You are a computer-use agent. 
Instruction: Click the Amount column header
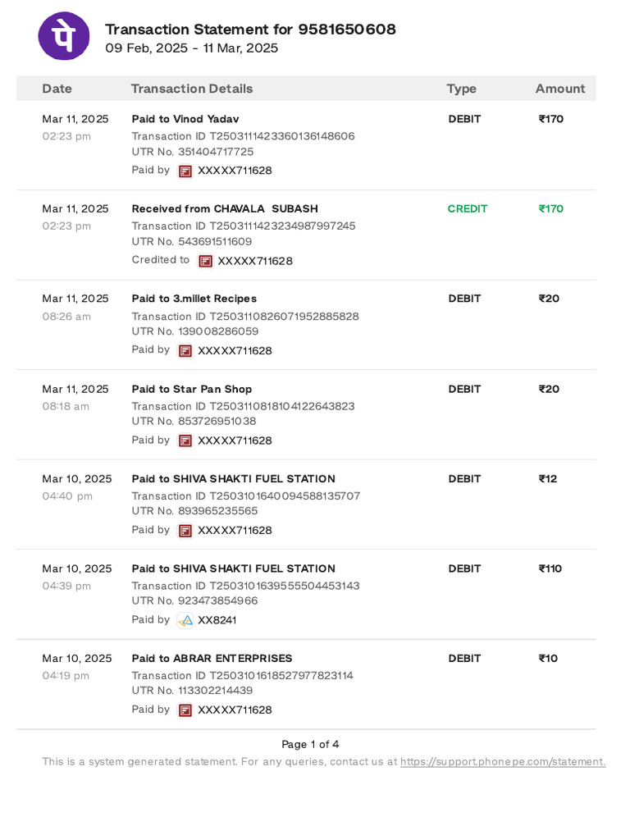559,89
